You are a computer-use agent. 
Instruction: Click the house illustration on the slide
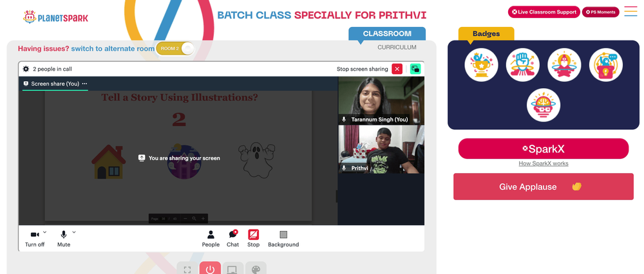pyautogui.click(x=108, y=161)
